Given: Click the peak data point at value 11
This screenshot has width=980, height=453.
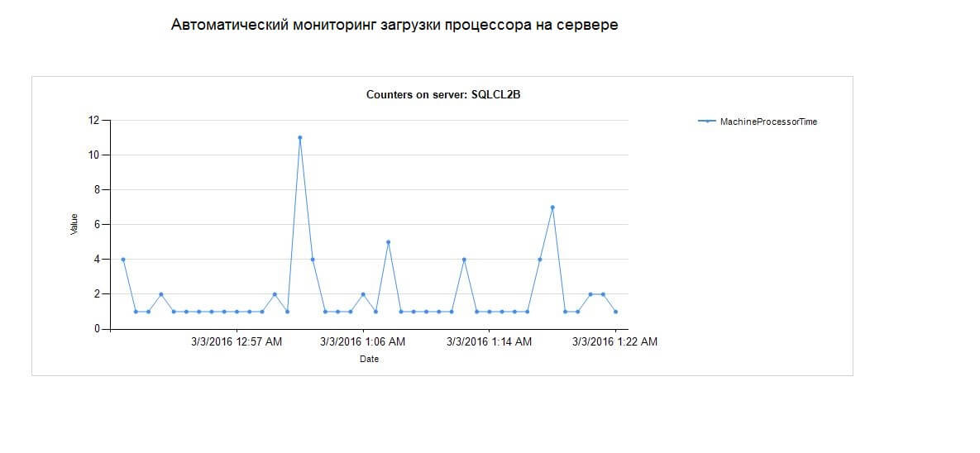Looking at the screenshot, I should [x=299, y=138].
